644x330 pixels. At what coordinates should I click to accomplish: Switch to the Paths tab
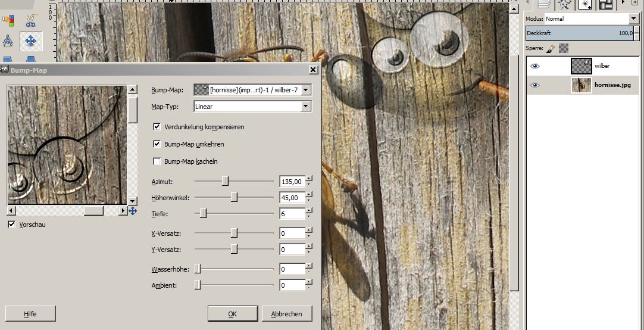tap(565, 4)
